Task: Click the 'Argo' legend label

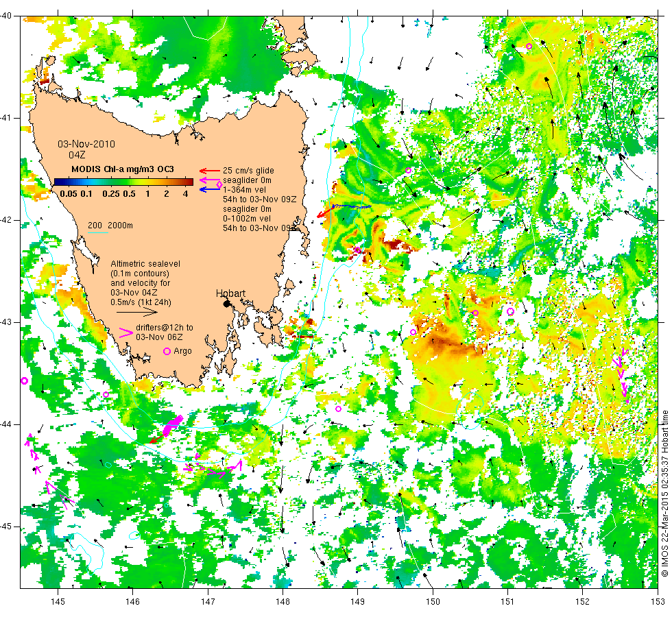Action: [182, 351]
